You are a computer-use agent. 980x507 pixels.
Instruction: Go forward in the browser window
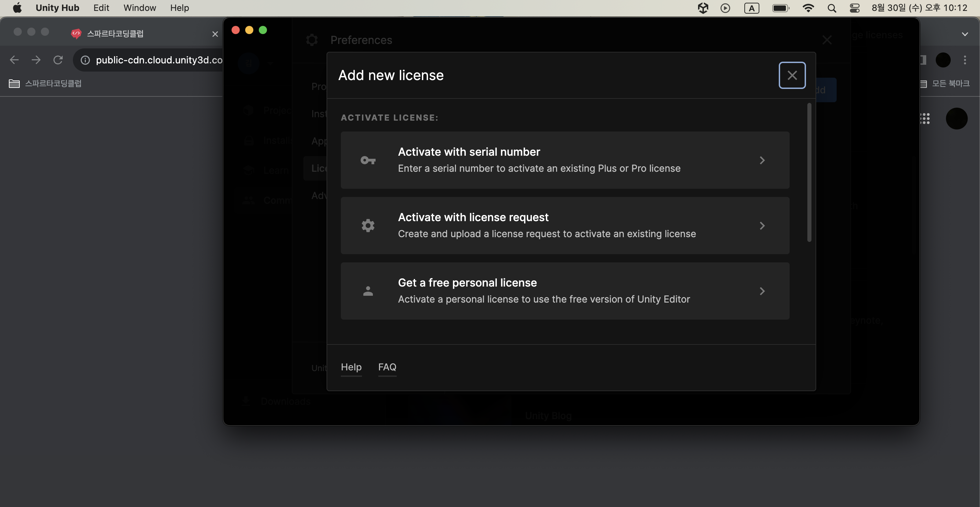[x=36, y=60]
